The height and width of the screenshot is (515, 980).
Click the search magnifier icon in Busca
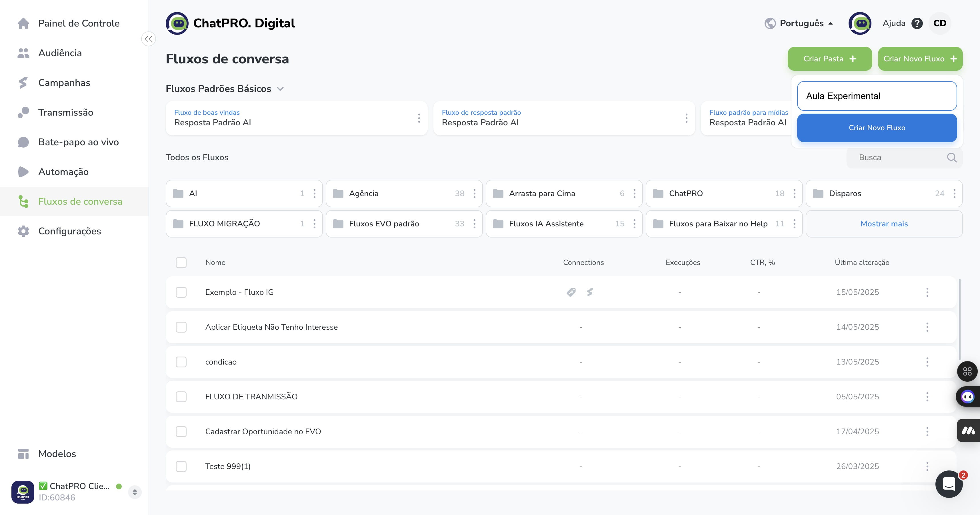point(951,157)
